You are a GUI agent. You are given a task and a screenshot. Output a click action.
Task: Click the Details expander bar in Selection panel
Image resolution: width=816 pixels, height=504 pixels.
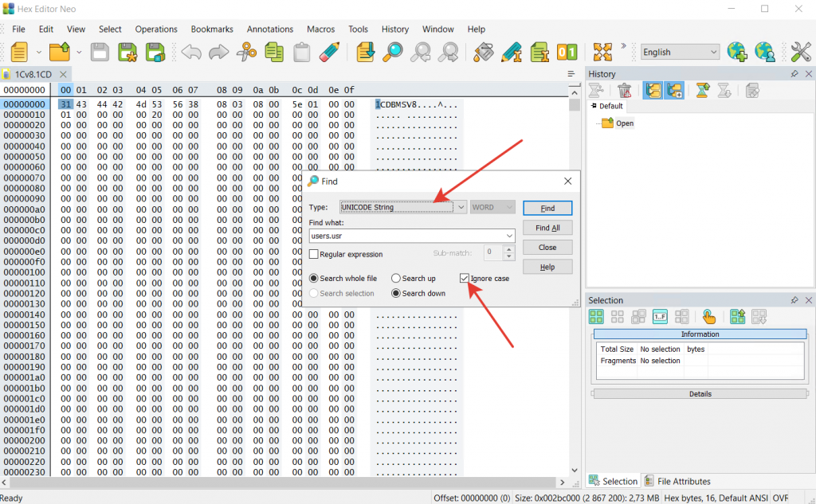(x=700, y=394)
